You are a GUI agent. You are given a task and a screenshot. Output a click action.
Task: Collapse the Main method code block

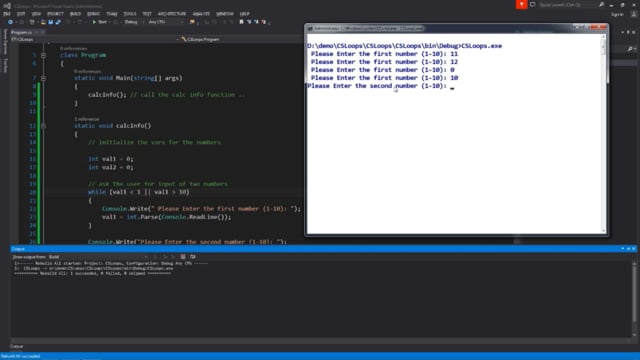(43, 78)
